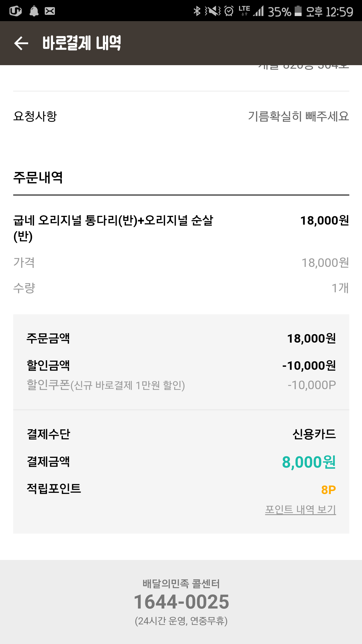Tap the 기름확실히 빼주세요 request text
362x644 pixels.
(298, 116)
